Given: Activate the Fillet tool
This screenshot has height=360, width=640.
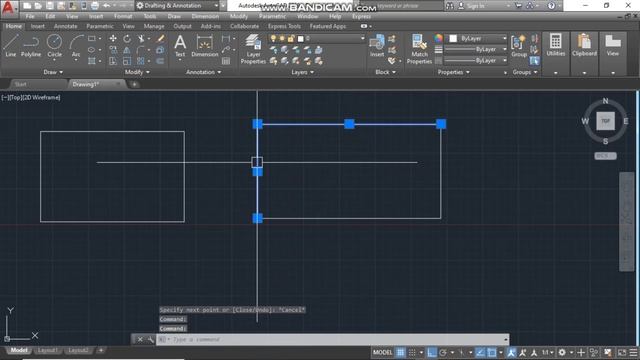Looking at the screenshot, I should [141, 50].
